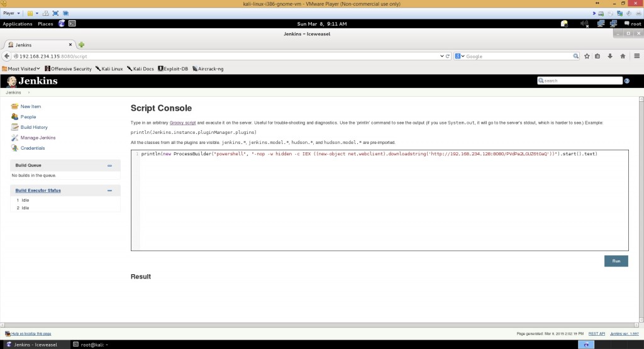The width and height of the screenshot is (644, 349).
Task: Close the Jenkins browser tab
Action: [70, 45]
